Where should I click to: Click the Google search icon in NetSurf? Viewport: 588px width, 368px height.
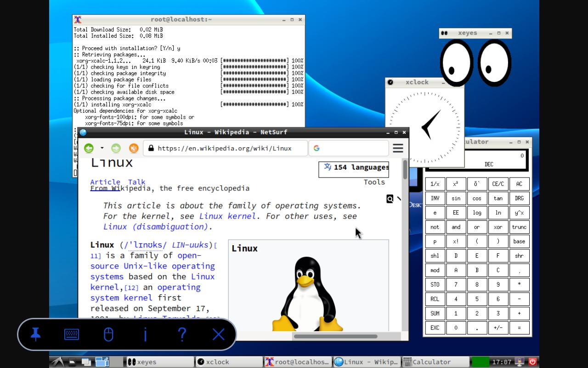(317, 148)
